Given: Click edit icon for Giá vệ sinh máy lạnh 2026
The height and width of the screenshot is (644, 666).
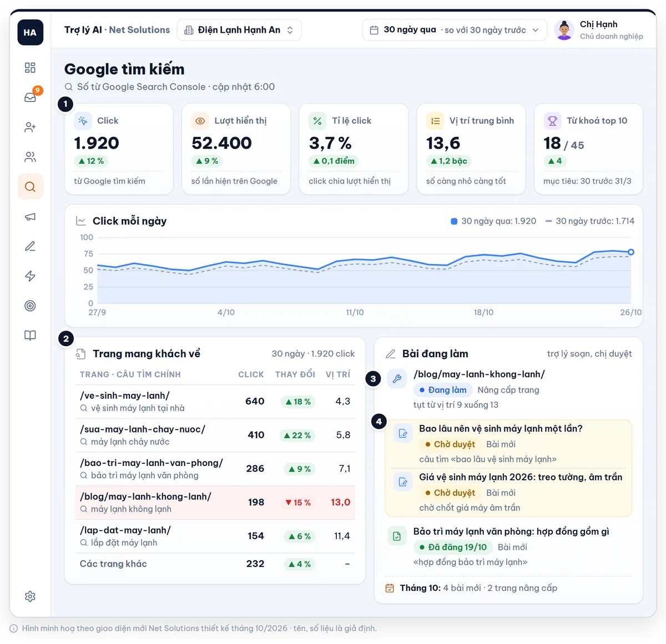Looking at the screenshot, I should click(x=403, y=481).
